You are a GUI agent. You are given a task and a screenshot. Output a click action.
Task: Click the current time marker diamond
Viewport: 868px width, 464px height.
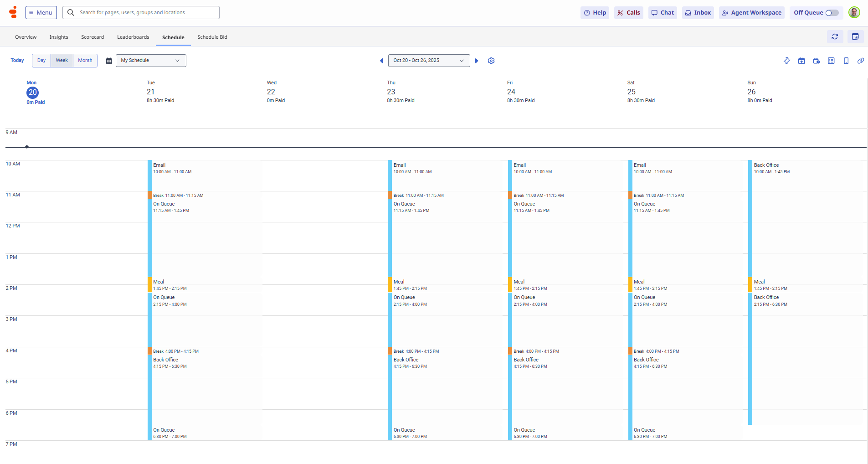(27, 147)
